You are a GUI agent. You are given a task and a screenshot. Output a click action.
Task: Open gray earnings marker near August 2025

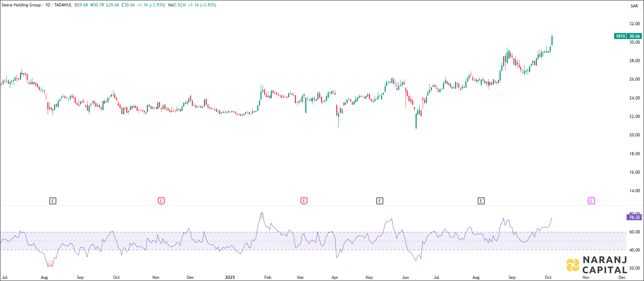pyautogui.click(x=481, y=201)
